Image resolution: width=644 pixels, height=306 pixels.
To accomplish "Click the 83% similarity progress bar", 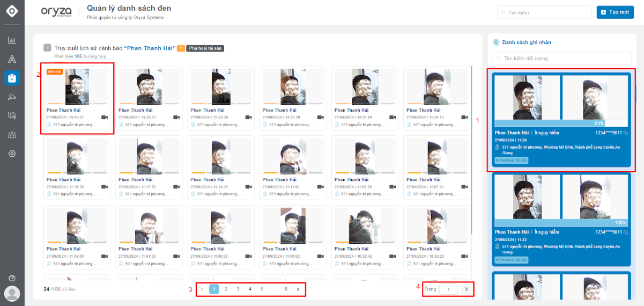I will click(561, 123).
